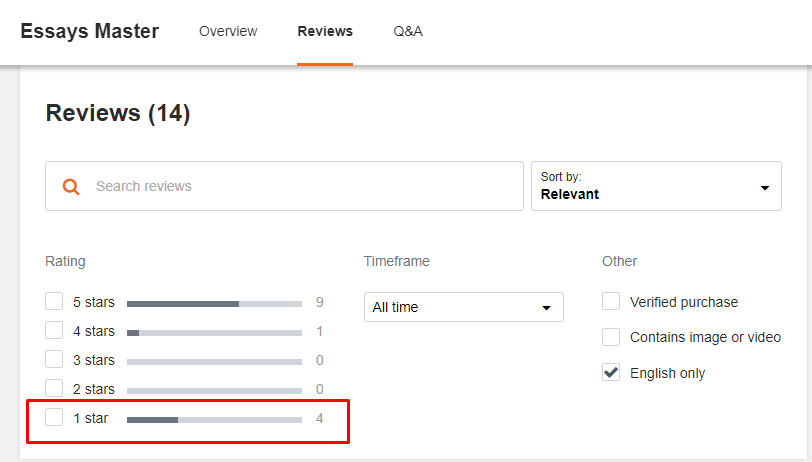This screenshot has width=812, height=462.
Task: Switch to the Q&A tab
Action: pos(408,31)
